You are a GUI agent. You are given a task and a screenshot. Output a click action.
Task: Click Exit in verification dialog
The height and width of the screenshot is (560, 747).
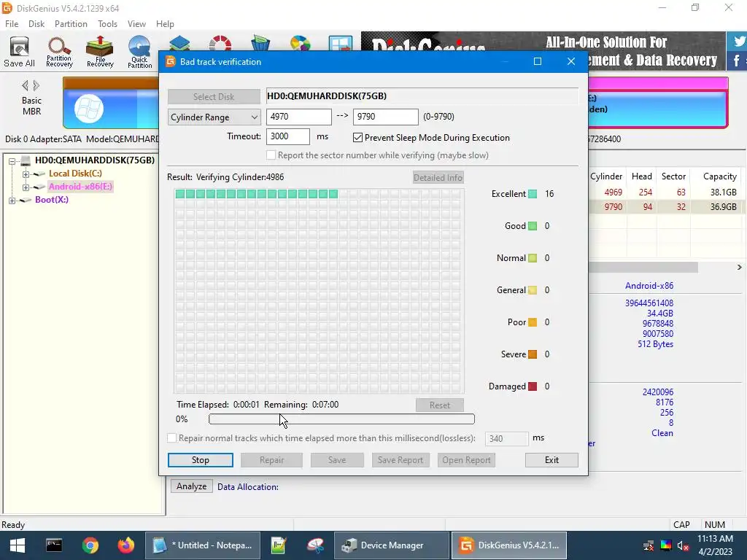[x=551, y=460]
